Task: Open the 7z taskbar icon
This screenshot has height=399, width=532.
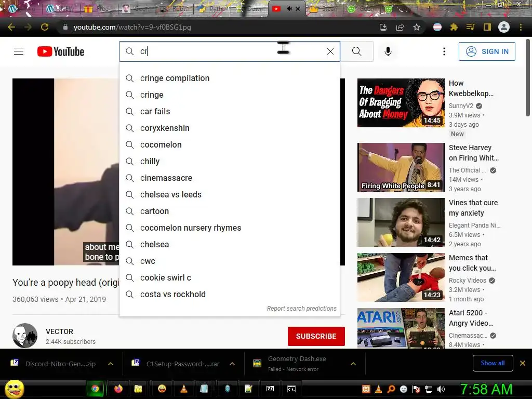Action: (270, 389)
